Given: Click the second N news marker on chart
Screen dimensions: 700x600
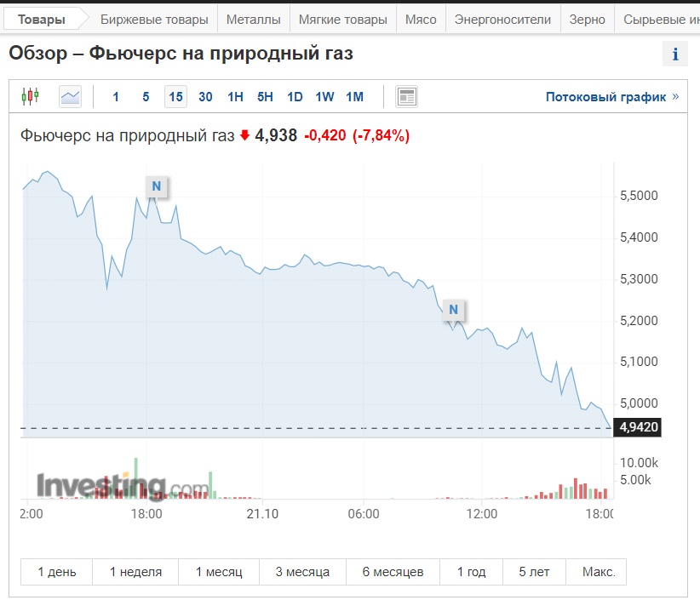Looking at the screenshot, I should (454, 309).
